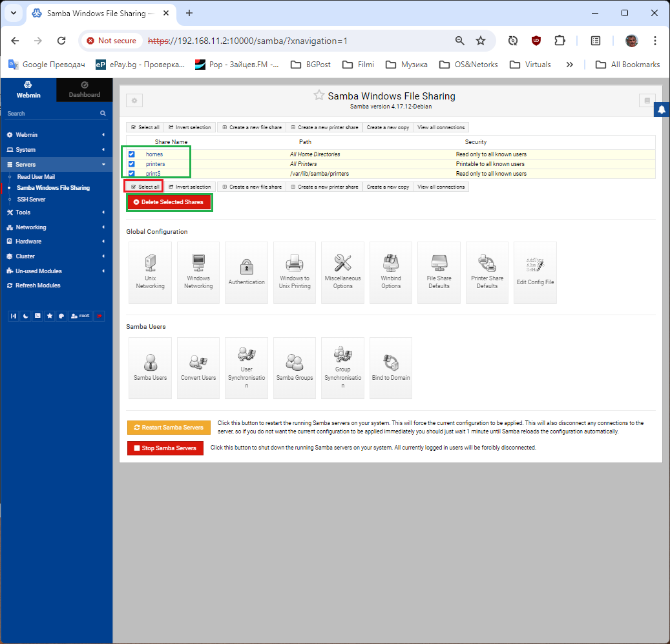This screenshot has width=670, height=644.
Task: Click the red logout icon
Action: [99, 316]
